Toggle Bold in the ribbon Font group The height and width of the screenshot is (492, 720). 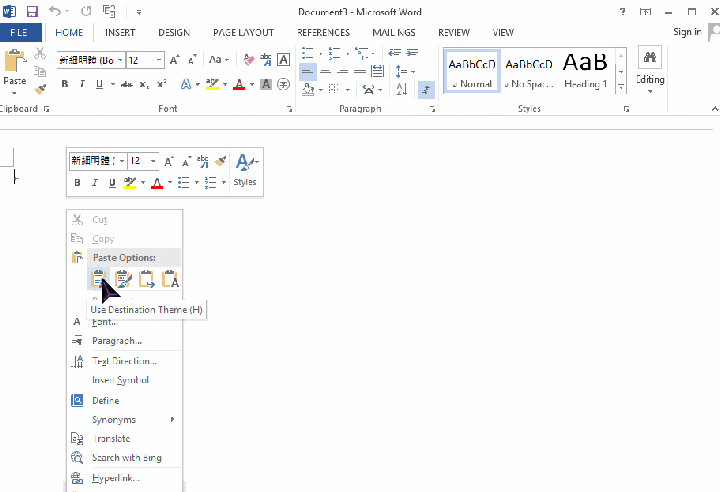tap(65, 84)
